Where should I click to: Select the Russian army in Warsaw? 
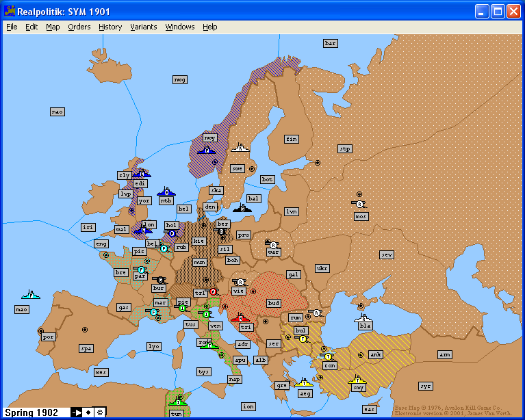273,245
